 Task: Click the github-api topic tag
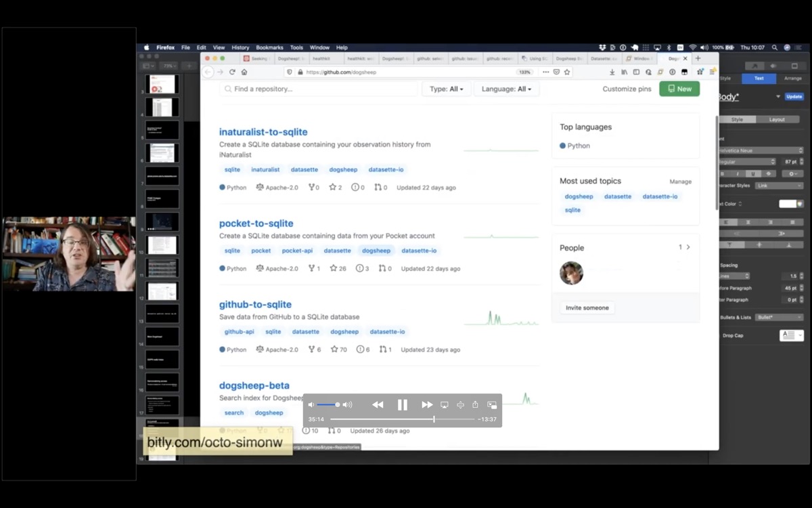click(240, 332)
